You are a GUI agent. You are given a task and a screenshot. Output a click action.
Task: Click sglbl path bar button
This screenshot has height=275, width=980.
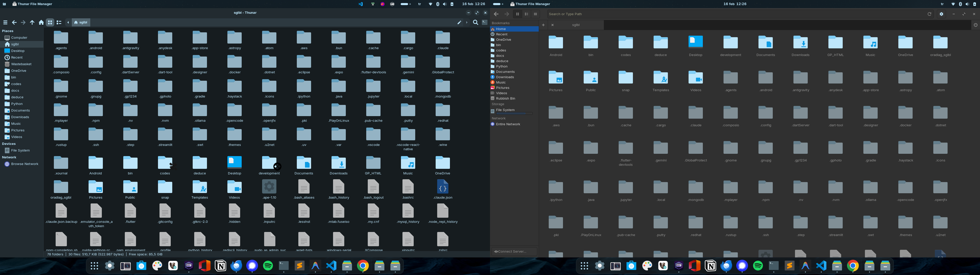81,22
